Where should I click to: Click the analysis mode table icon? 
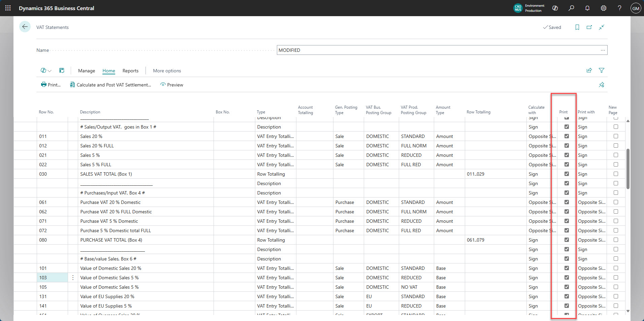[62, 70]
